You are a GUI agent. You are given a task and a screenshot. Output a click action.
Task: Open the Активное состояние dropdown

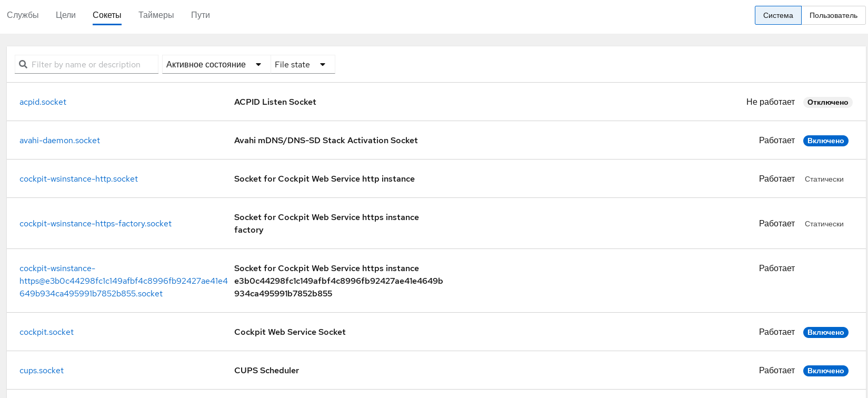(x=214, y=64)
